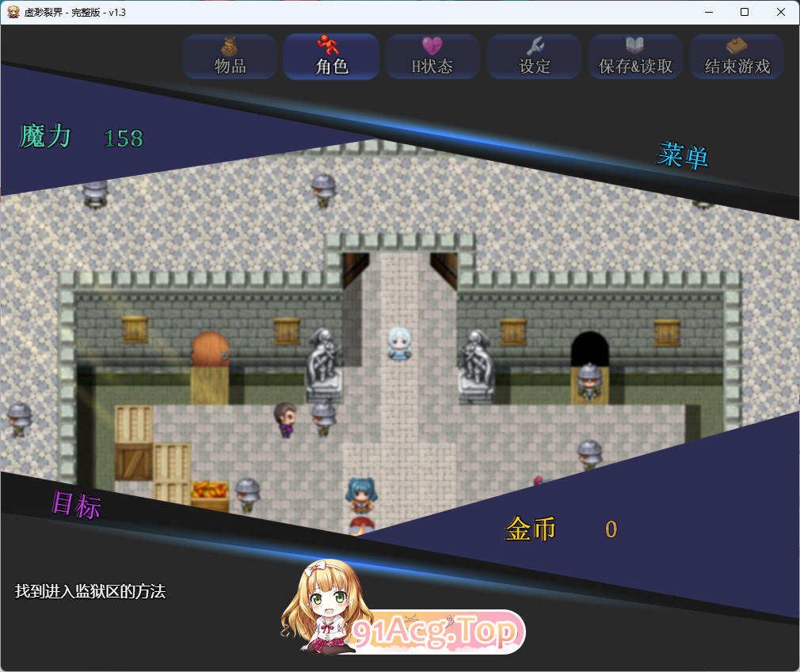Select the 角色 character menu

click(x=331, y=57)
